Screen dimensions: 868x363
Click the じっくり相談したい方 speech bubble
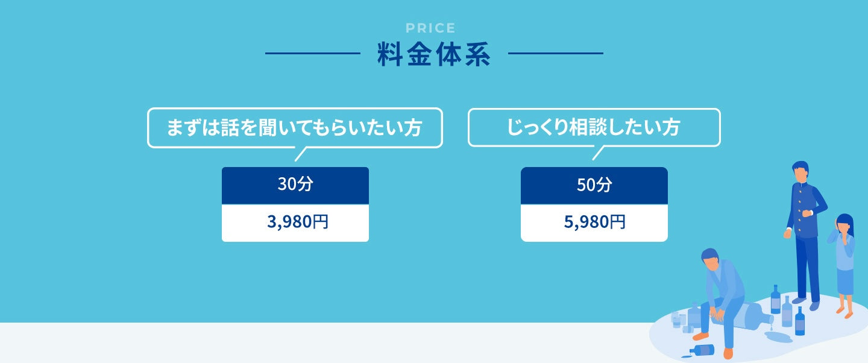click(x=594, y=128)
